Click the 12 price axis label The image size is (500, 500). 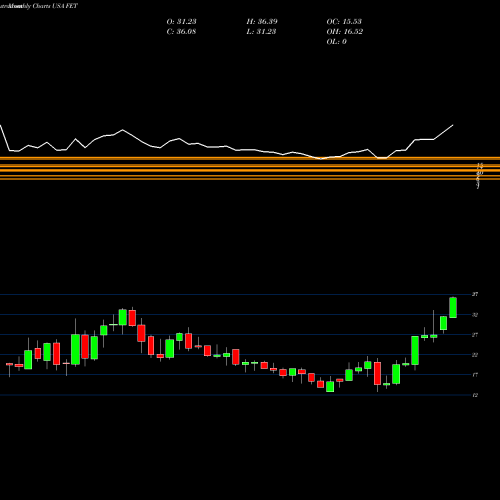475,395
